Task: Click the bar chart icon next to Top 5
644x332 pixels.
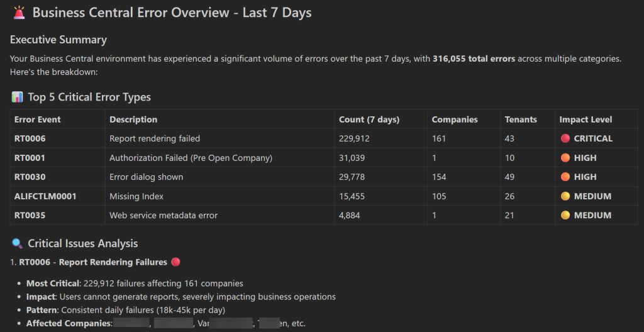Action: point(17,97)
